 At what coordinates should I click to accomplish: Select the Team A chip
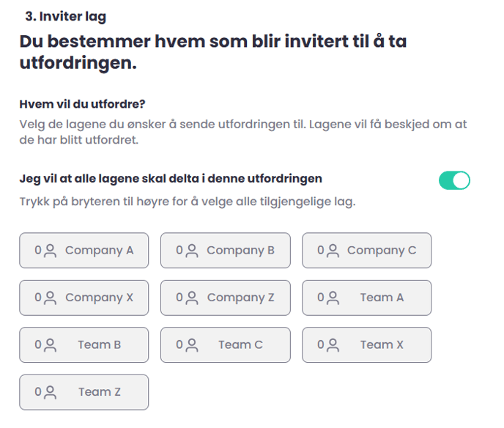(x=367, y=298)
